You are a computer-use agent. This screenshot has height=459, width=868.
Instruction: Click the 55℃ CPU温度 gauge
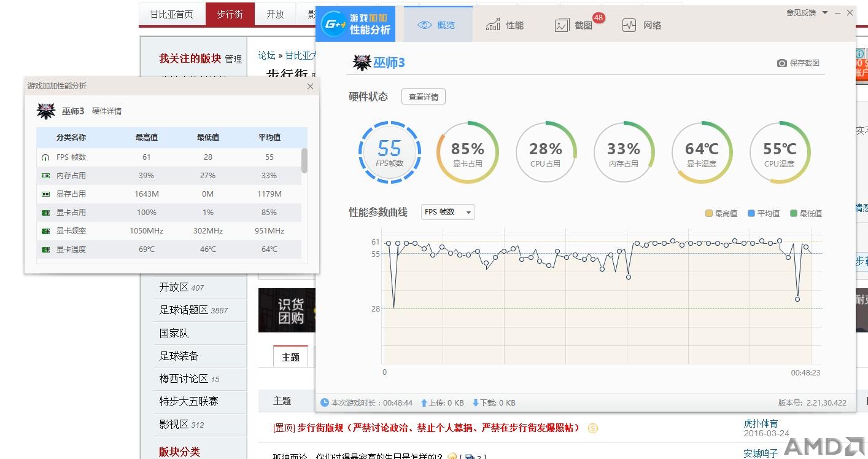tap(780, 152)
